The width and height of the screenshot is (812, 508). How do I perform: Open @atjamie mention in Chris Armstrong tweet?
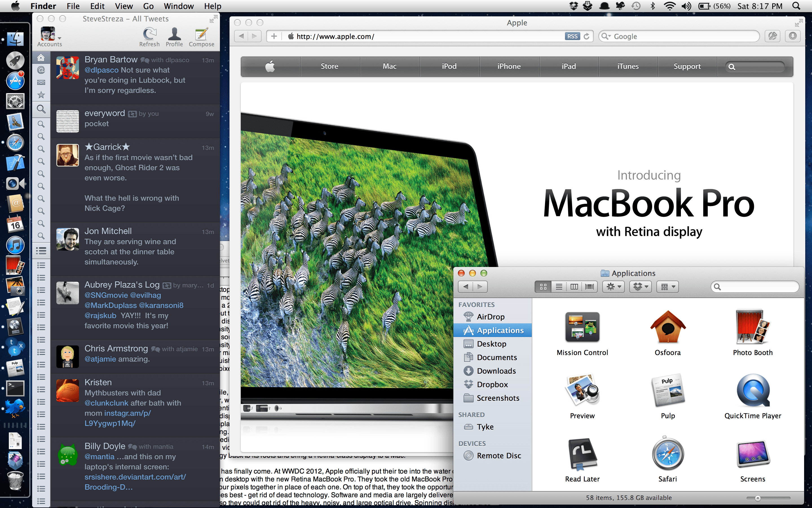pyautogui.click(x=100, y=359)
